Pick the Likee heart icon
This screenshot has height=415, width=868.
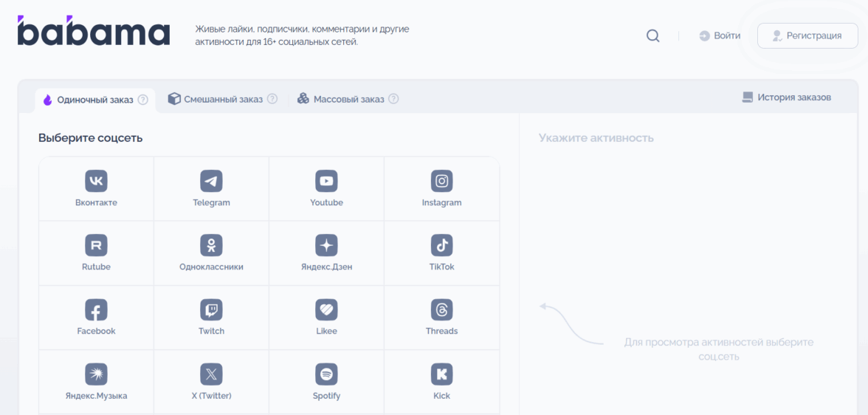coord(326,309)
